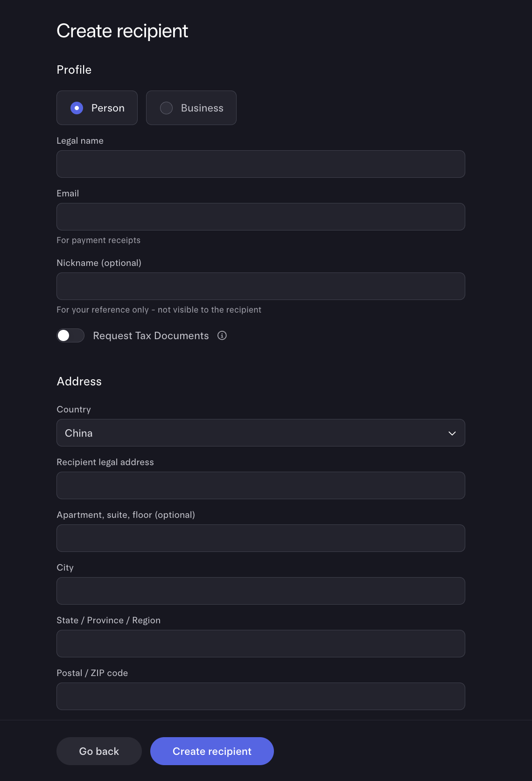Select the Apartment, suite, floor field
The height and width of the screenshot is (781, 532).
click(261, 538)
